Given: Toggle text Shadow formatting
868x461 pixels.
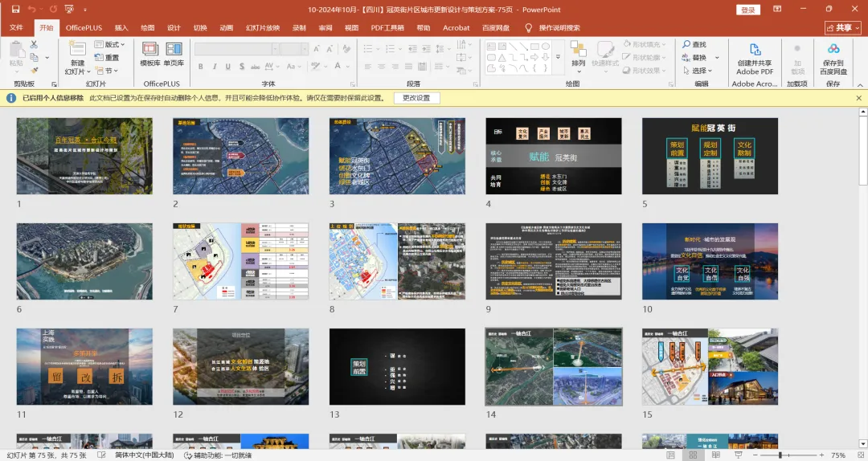Looking at the screenshot, I should pos(242,67).
